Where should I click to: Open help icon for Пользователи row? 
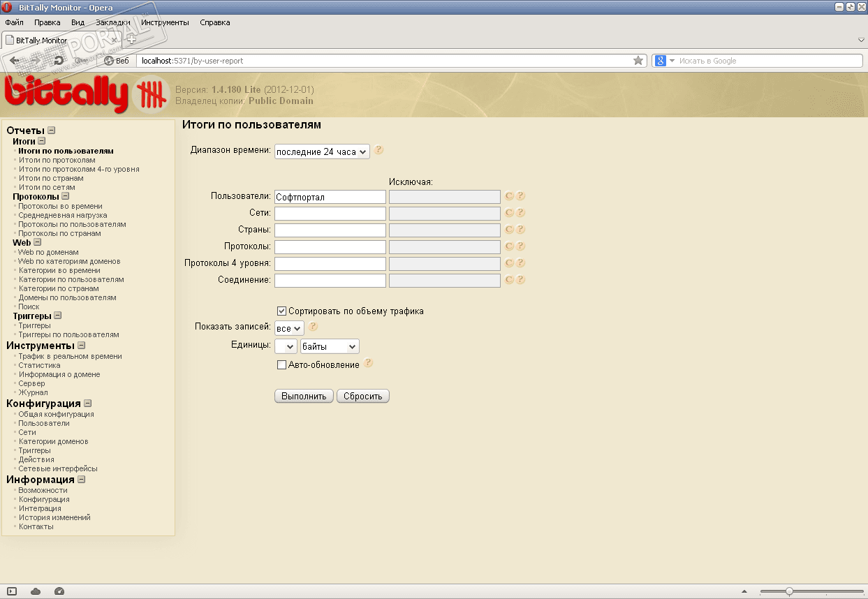520,196
